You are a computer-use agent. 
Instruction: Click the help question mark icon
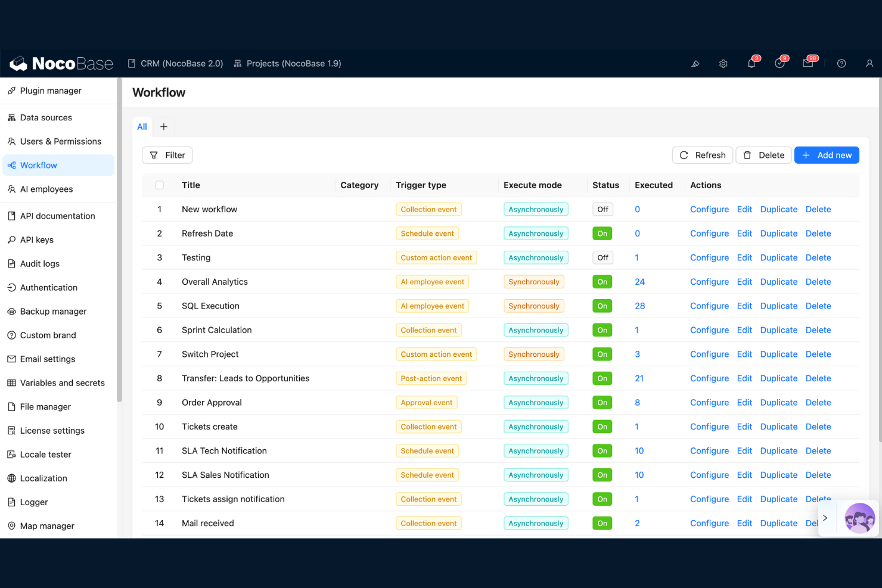[841, 63]
